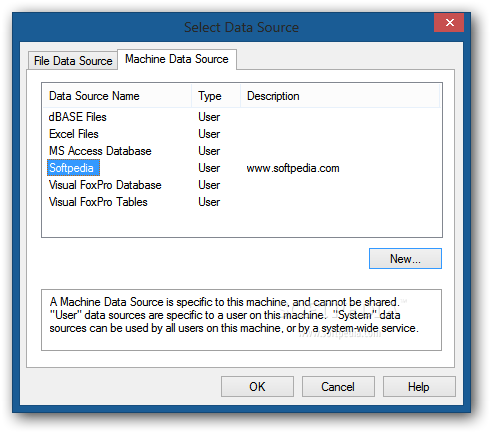Image resolution: width=491 pixels, height=433 pixels.
Task: Close the Select Data Source window
Action: tap(449, 23)
